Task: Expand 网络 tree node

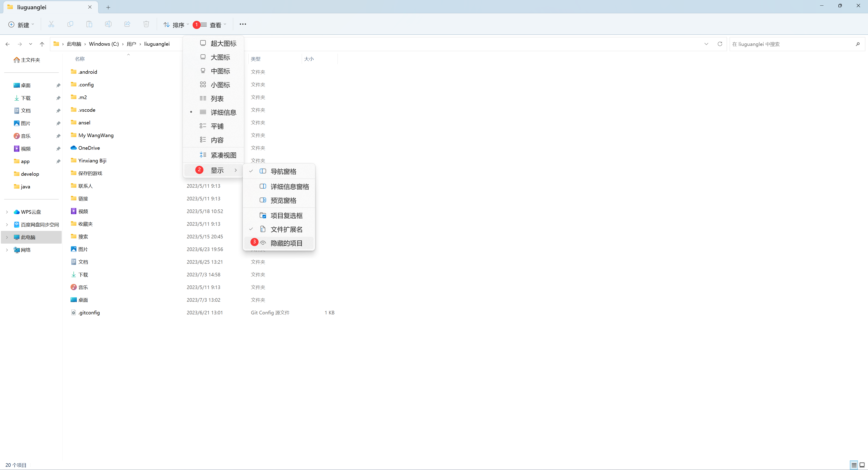Action: 7,250
